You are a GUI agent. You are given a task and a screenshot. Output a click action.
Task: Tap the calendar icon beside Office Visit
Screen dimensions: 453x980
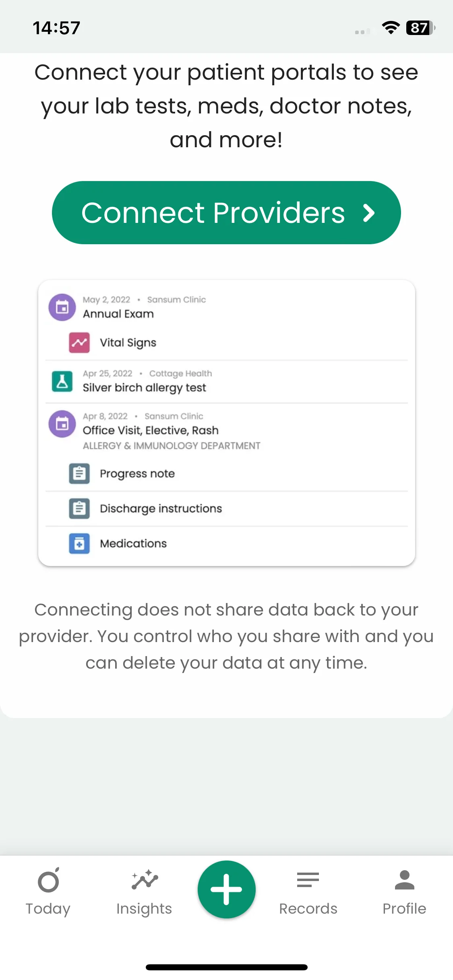tap(62, 424)
